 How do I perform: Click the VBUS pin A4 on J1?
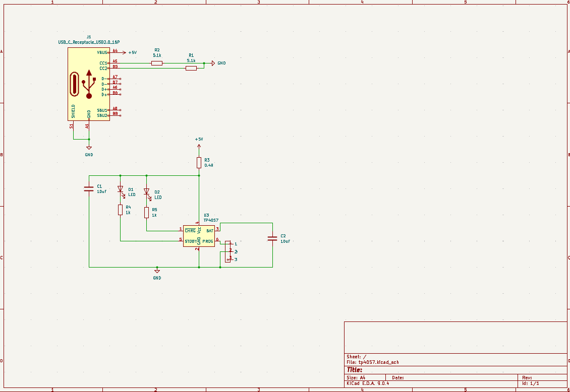pyautogui.click(x=115, y=52)
